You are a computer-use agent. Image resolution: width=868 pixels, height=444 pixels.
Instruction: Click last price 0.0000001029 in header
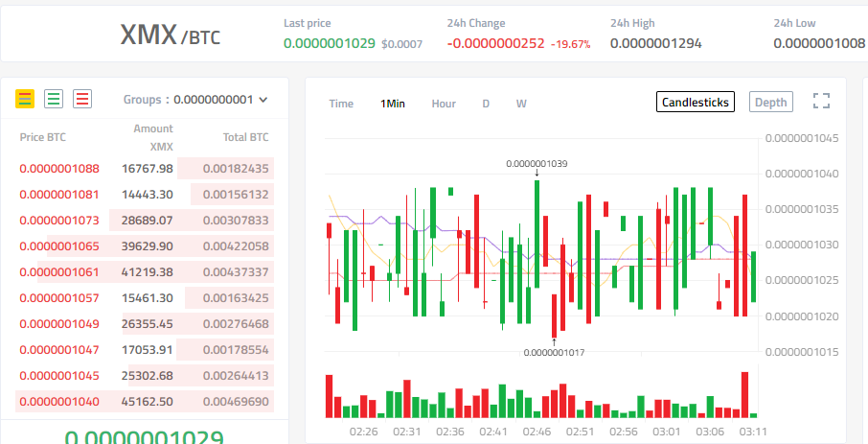[x=330, y=43]
